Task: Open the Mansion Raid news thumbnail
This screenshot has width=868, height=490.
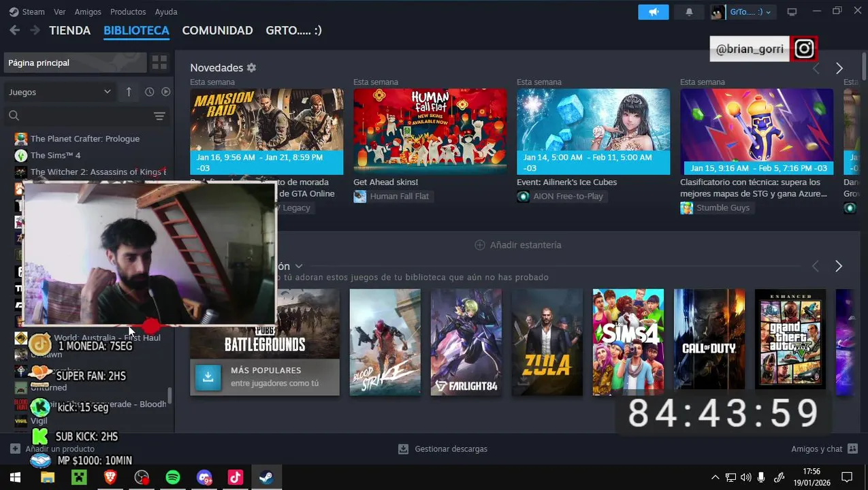Action: tap(266, 131)
